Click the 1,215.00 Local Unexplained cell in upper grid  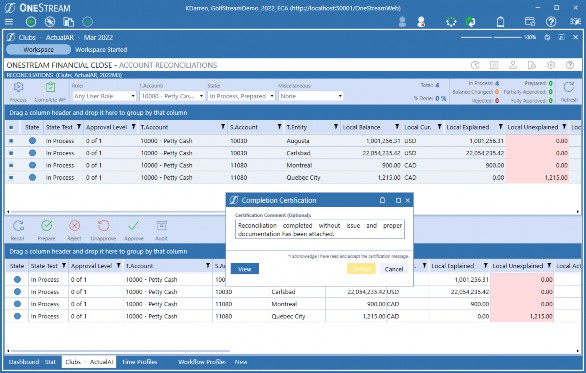point(537,178)
